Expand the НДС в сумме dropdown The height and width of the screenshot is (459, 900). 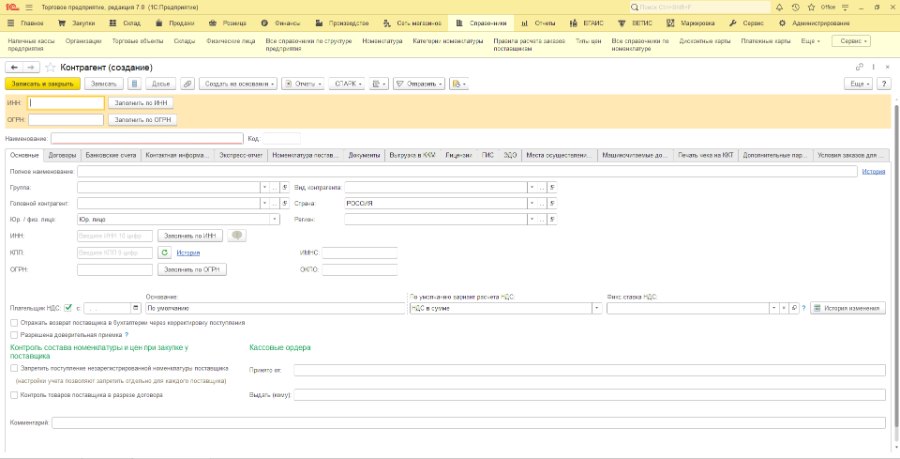[x=597, y=309]
